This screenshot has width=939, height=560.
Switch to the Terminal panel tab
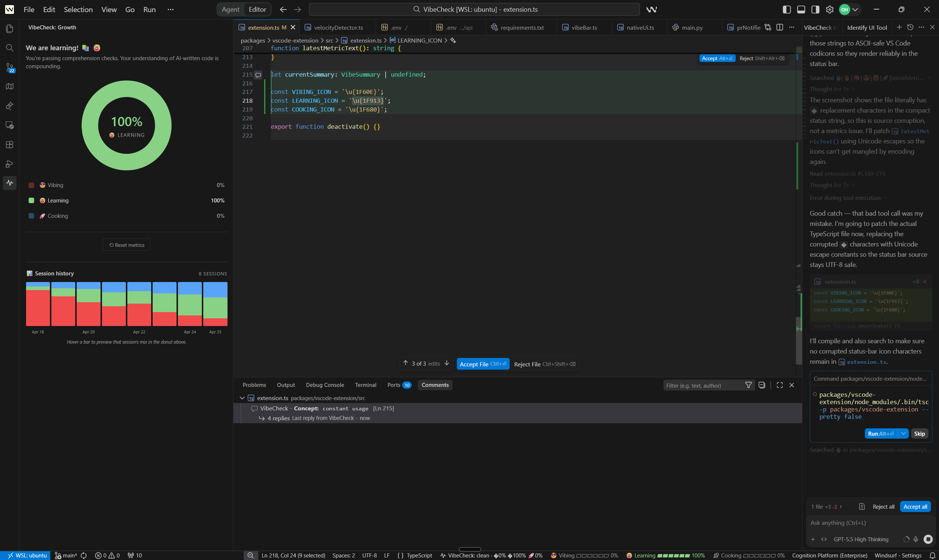coord(365,385)
